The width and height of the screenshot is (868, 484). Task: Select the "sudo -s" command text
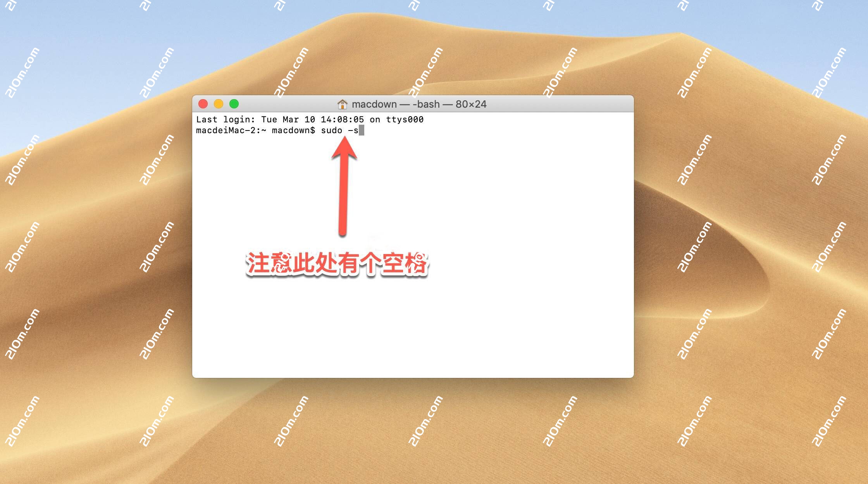point(340,130)
